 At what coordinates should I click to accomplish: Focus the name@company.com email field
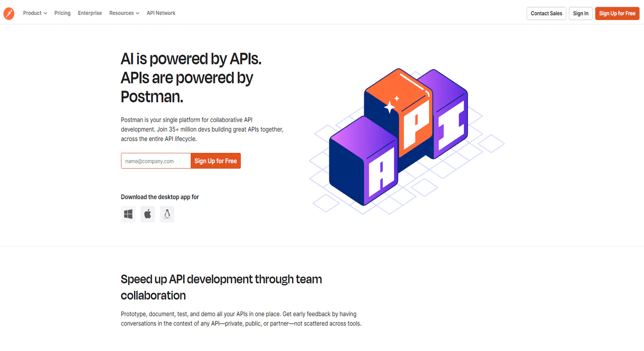click(156, 161)
